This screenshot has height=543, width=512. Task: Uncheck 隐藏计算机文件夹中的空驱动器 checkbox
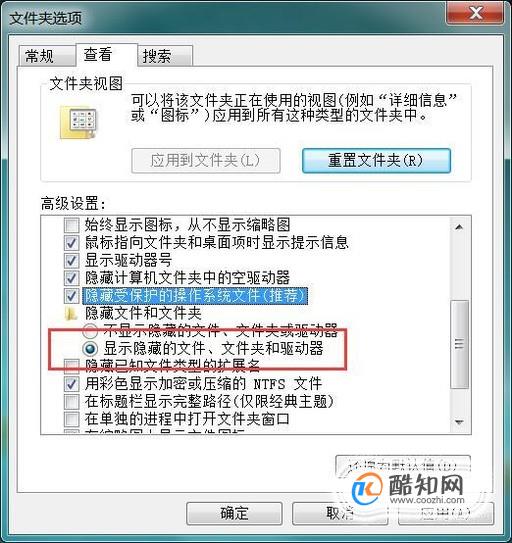pos(71,278)
